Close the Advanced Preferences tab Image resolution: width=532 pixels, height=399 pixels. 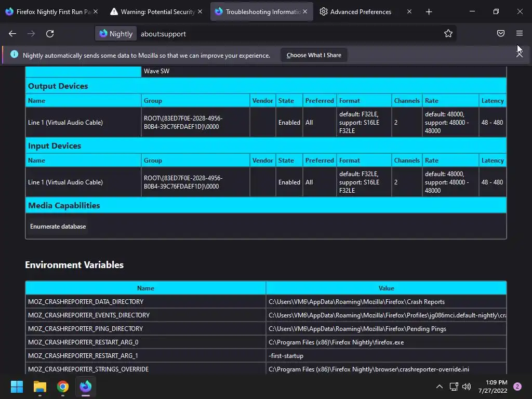point(409,11)
